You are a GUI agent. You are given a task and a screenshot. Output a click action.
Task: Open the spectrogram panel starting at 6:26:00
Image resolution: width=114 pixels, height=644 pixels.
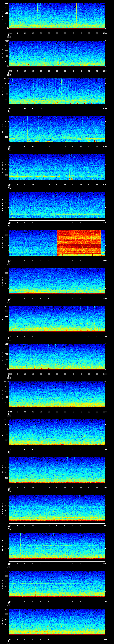coord(57,470)
